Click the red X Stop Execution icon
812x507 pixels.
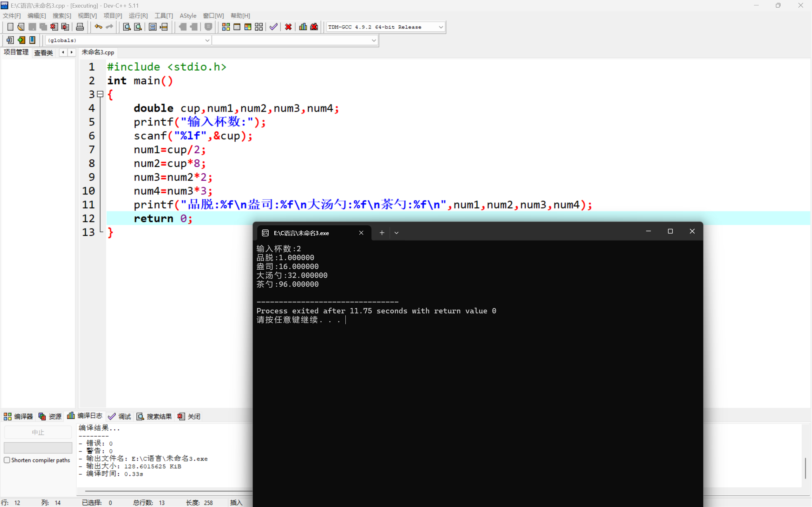[x=288, y=27]
